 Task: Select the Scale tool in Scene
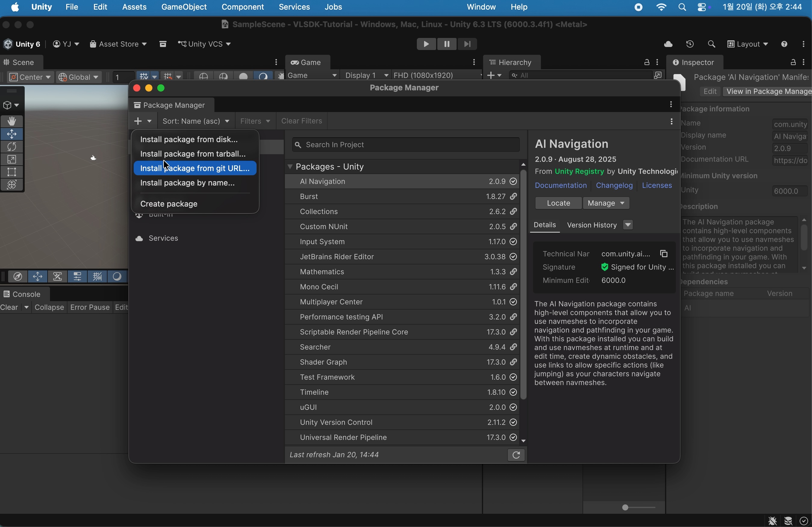click(x=12, y=160)
